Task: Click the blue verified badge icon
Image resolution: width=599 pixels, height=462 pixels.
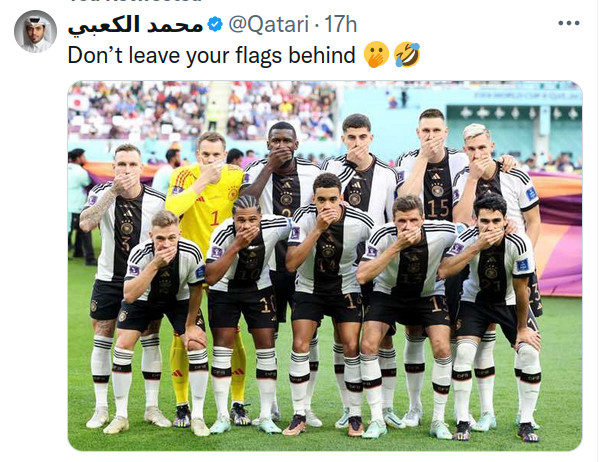Action: [x=215, y=24]
